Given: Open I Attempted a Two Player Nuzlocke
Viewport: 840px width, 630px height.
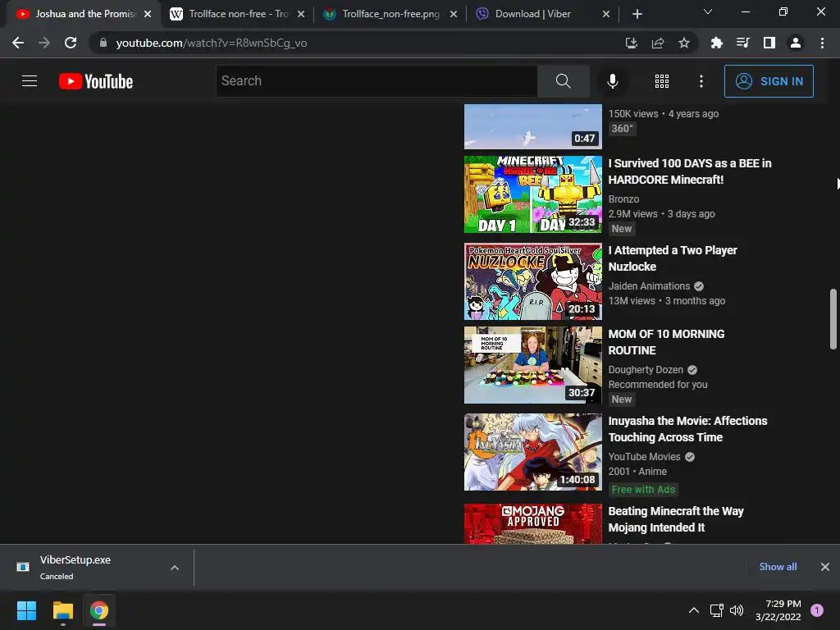Looking at the screenshot, I should [673, 258].
